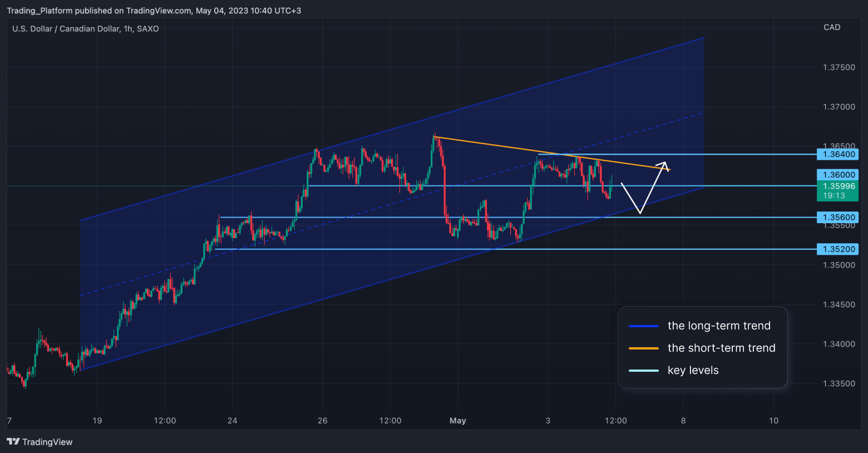The height and width of the screenshot is (453, 868).
Task: Click the TradingView logo icon
Action: (x=13, y=442)
